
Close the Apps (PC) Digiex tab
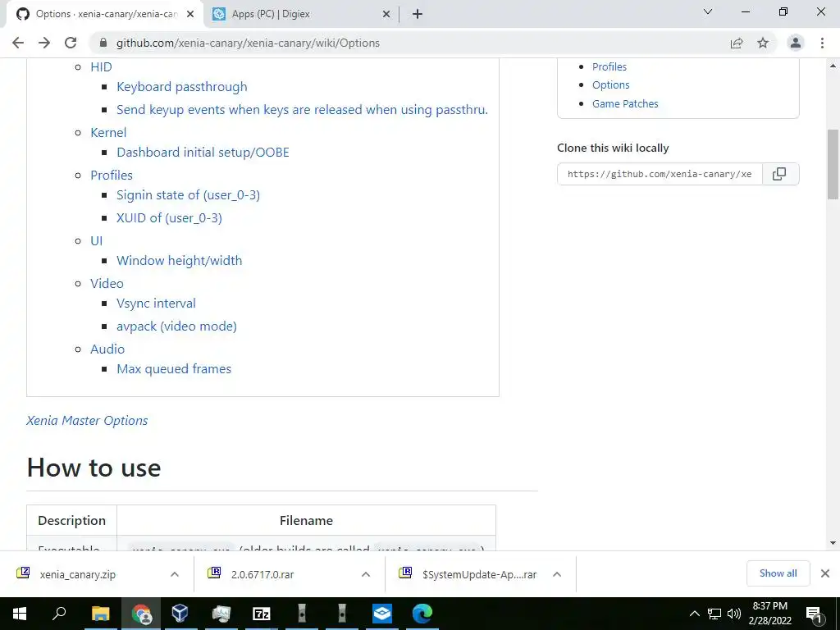[386, 15]
